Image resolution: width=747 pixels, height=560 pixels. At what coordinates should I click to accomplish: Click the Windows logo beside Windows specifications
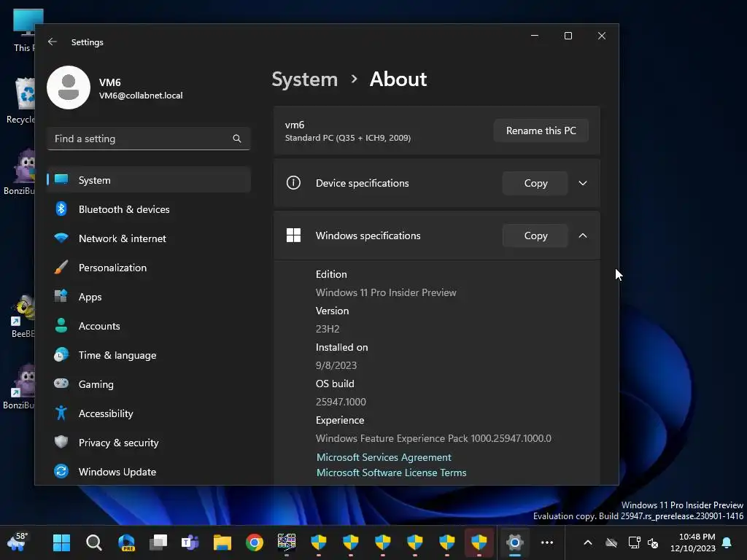tap(293, 236)
